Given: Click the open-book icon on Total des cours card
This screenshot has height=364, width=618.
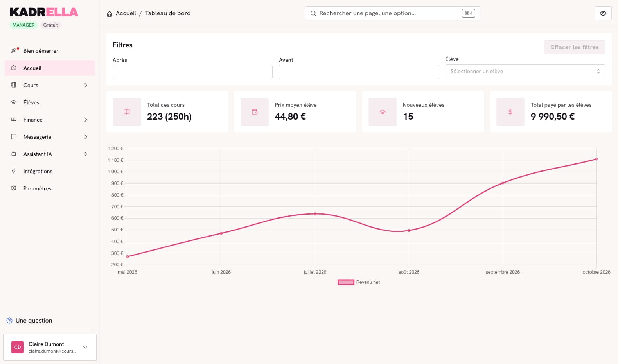Looking at the screenshot, I should point(127,112).
